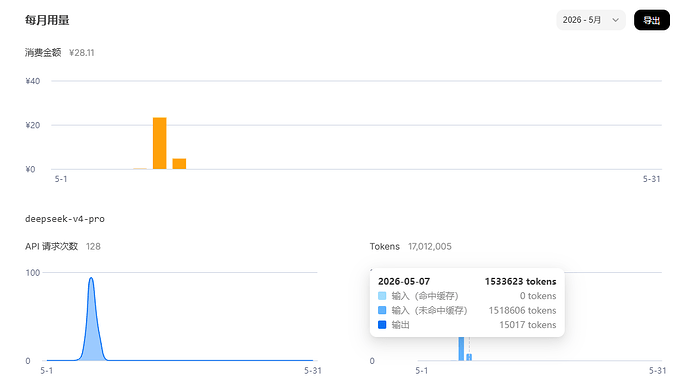The image size is (690, 385).
Task: Click the Tokens label above chart
Action: click(385, 246)
